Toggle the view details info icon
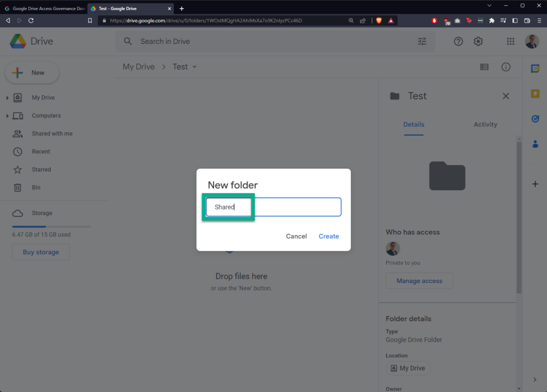 pyautogui.click(x=506, y=67)
